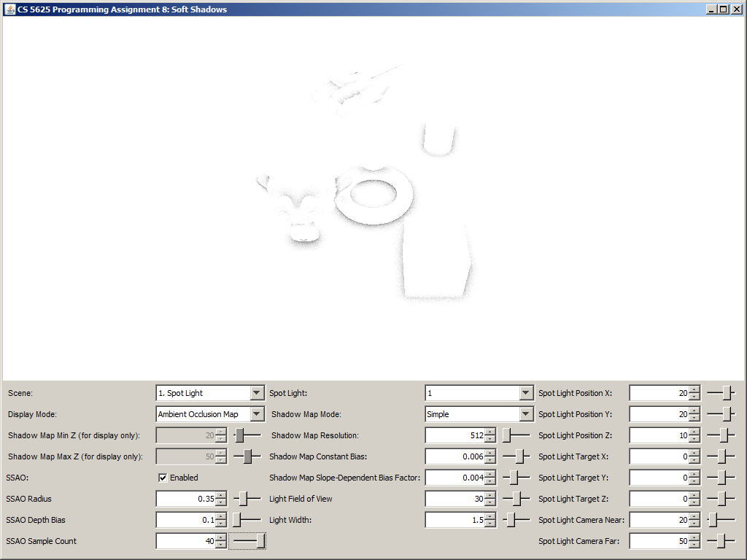Click the Spot Light Target Y field
The height and width of the screenshot is (560, 747).
pos(658,478)
